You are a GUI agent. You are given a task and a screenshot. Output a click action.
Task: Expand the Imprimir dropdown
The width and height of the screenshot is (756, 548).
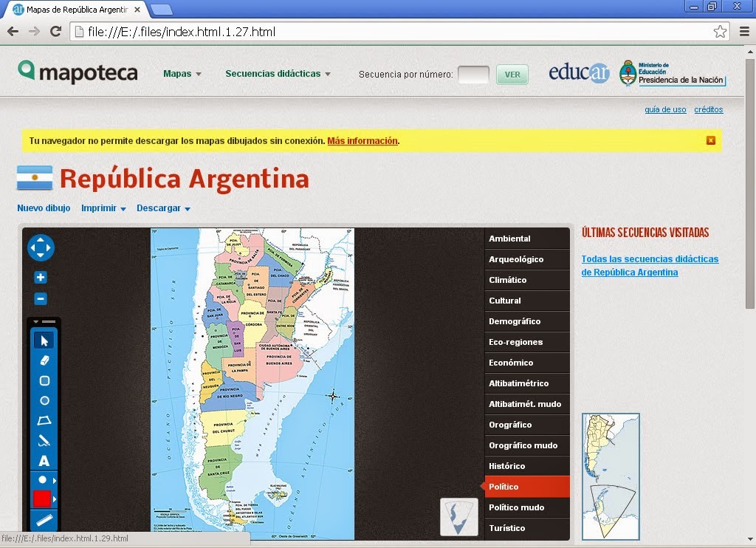pyautogui.click(x=103, y=208)
